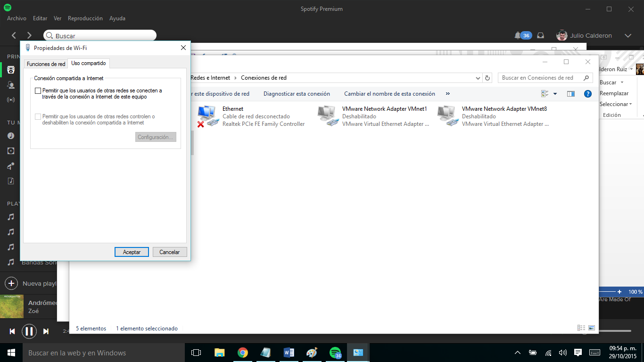
Task: Click the change view icon in Conexiones de red
Action: [x=545, y=94]
